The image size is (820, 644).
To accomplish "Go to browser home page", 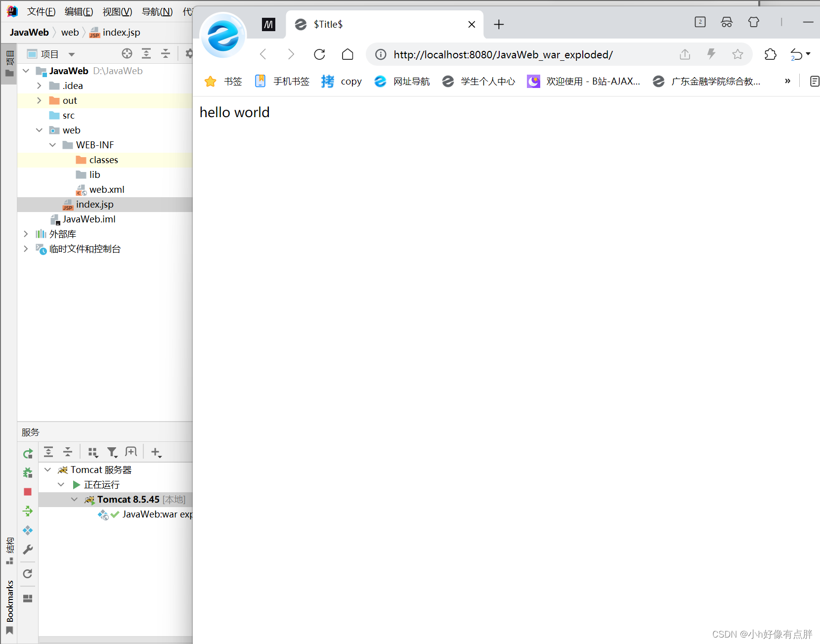I will pyautogui.click(x=347, y=54).
